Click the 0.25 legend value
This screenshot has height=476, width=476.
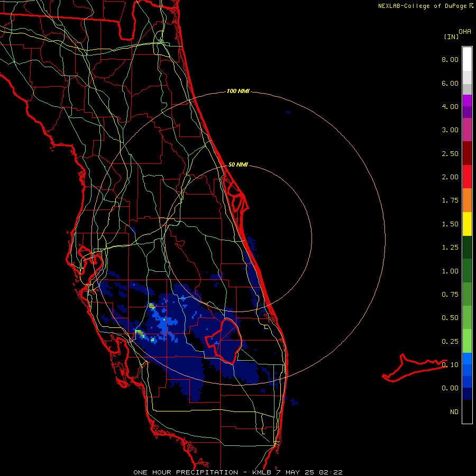point(450,342)
